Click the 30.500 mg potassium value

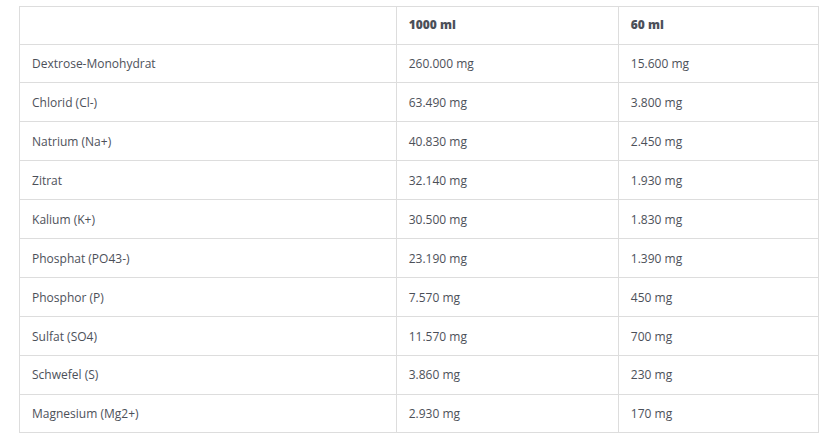438,220
